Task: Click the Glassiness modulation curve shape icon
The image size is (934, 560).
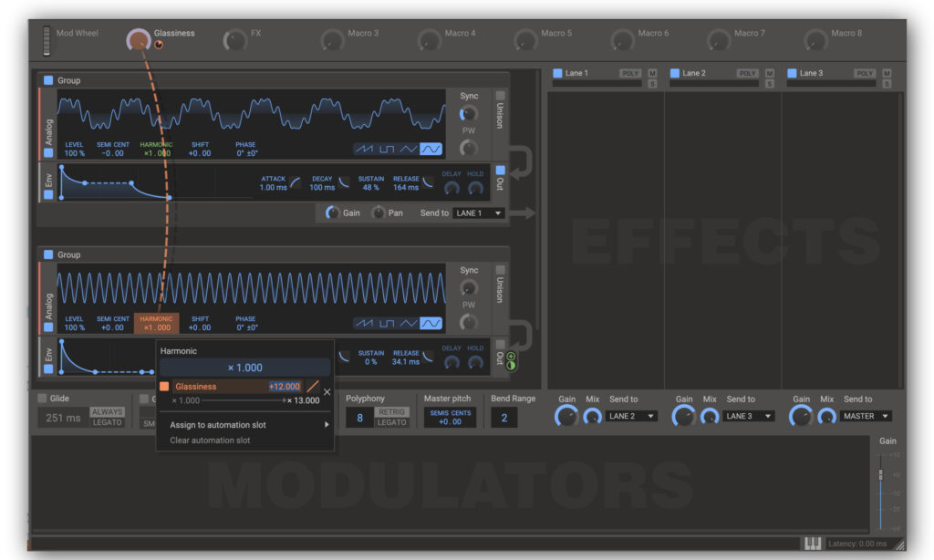Action: point(313,387)
